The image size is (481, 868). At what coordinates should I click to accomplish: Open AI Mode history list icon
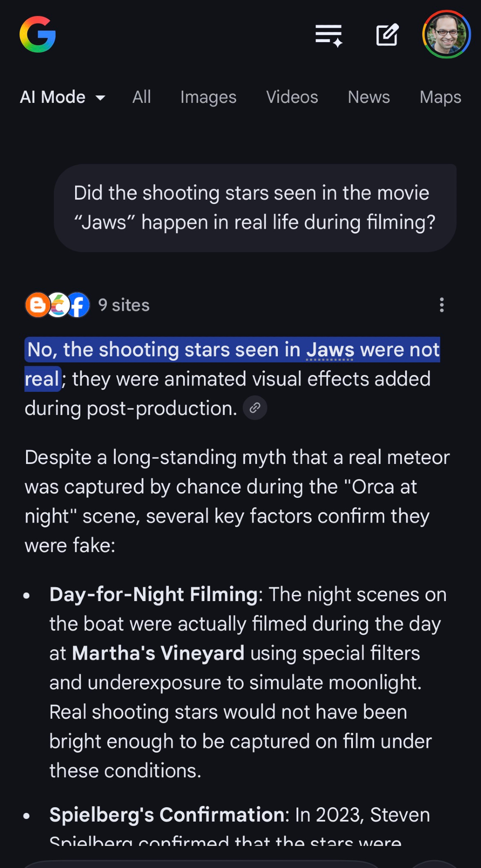[x=329, y=35]
